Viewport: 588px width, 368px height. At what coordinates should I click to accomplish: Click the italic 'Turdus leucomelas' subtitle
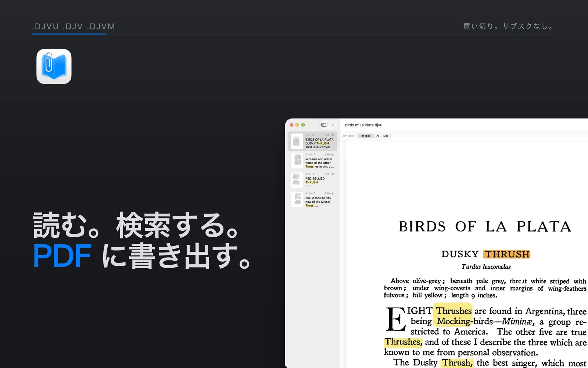pos(486,267)
